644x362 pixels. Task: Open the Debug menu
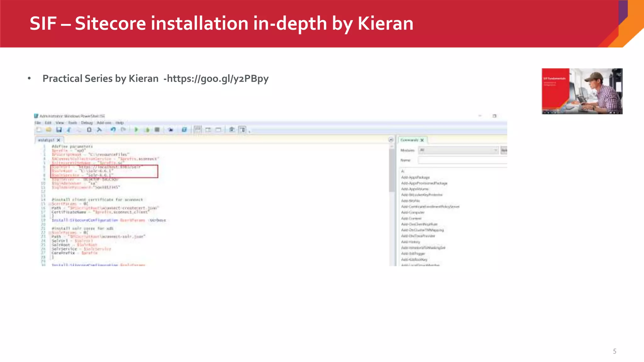click(x=87, y=123)
